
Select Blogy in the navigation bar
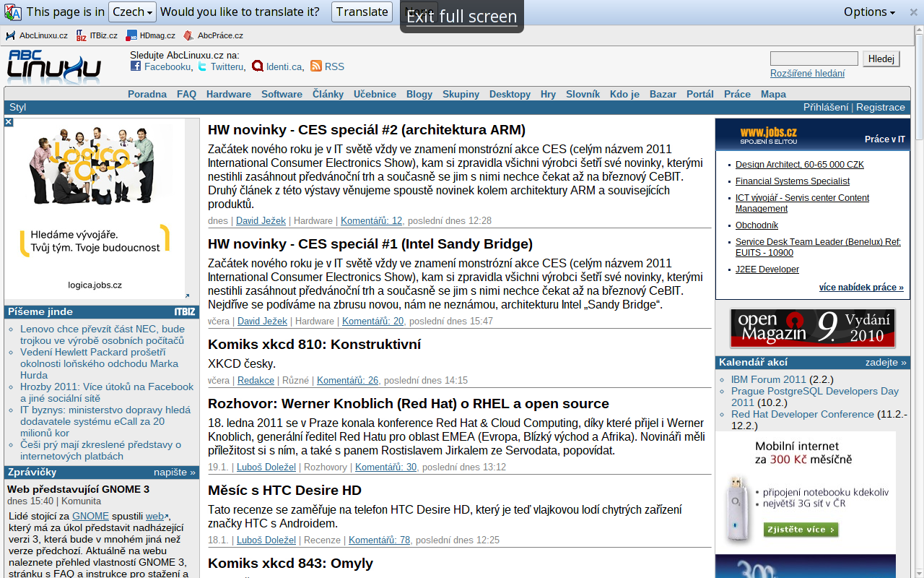[x=419, y=94]
